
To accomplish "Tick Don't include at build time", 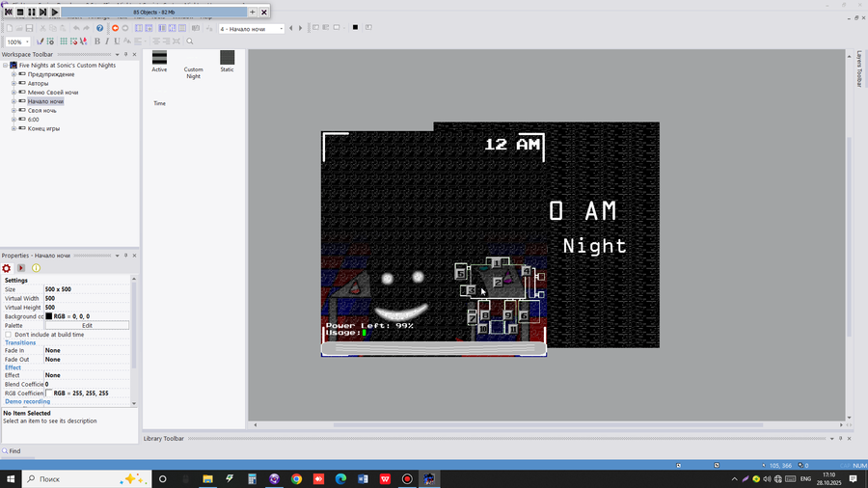I will 8,335.
